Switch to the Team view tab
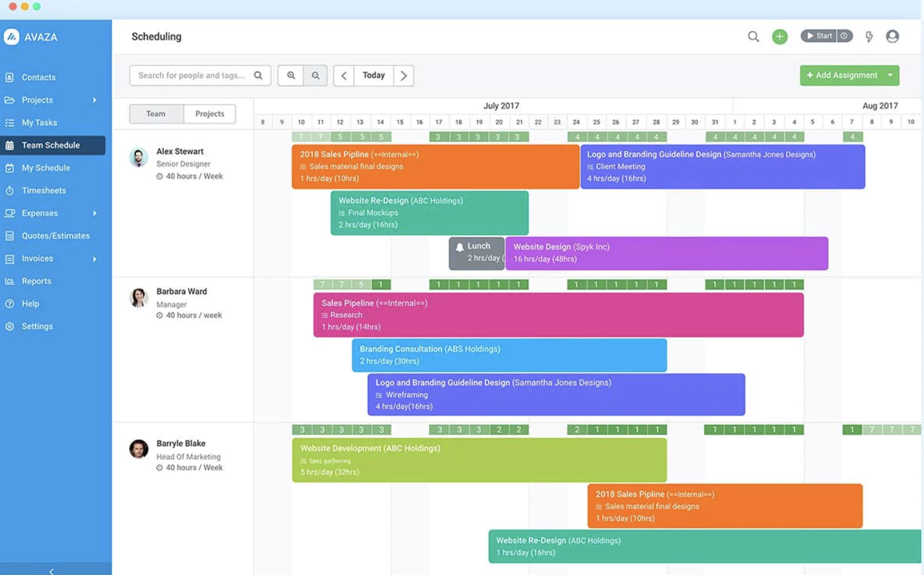 point(156,113)
